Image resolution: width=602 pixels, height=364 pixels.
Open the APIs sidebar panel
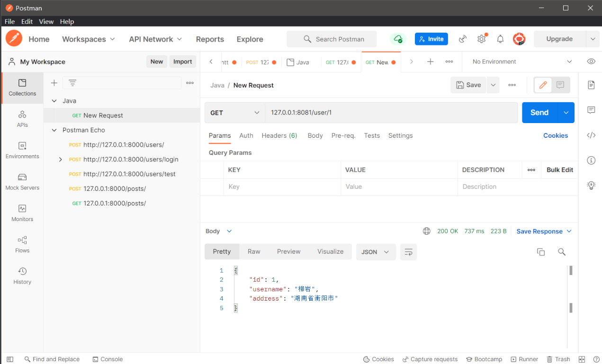pos(22,119)
